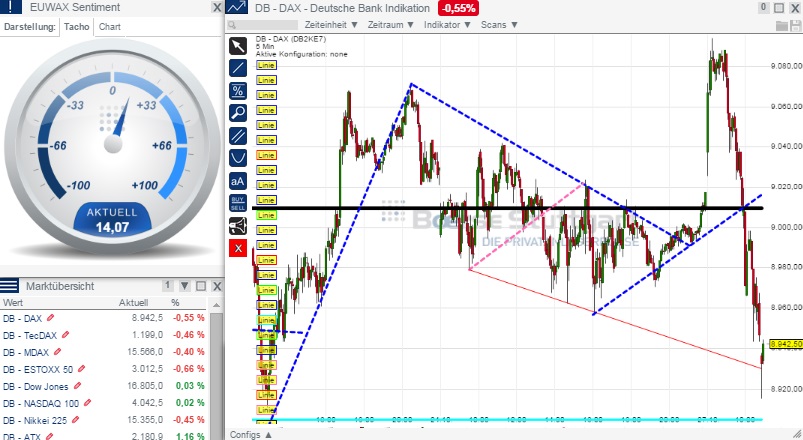Image resolution: width=803 pixels, height=440 pixels.
Task: Click the 0 badge in chart window header
Action: point(764,7)
